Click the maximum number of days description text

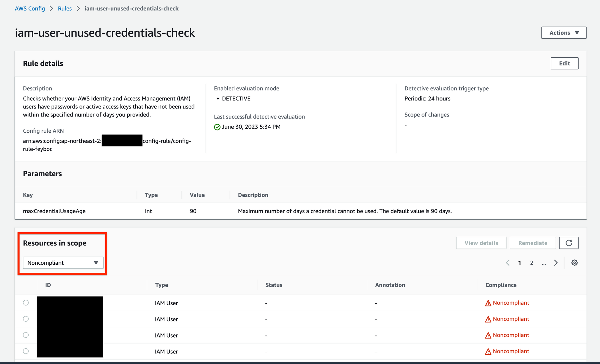[x=345, y=211]
